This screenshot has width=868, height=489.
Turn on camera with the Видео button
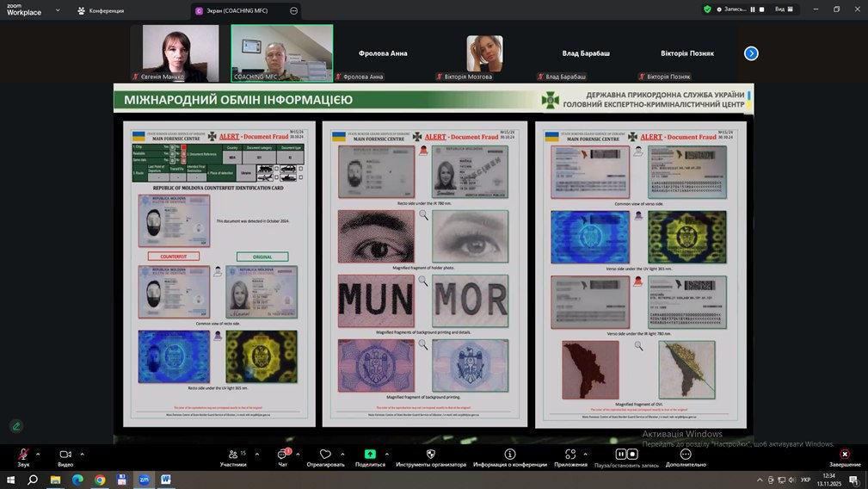[65, 455]
